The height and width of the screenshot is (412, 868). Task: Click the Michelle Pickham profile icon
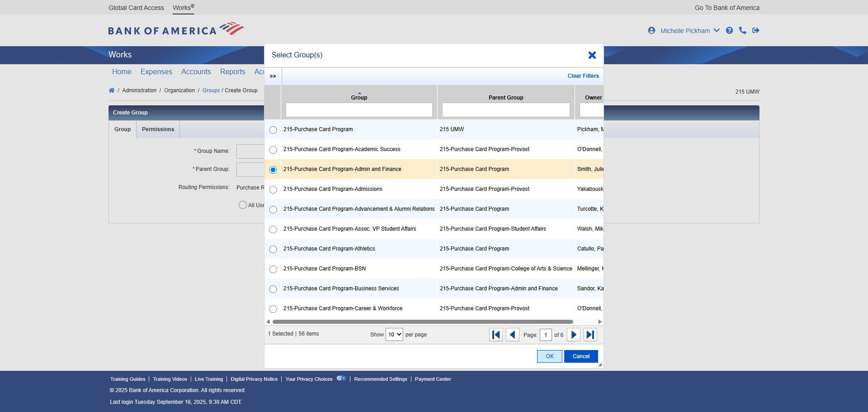651,30
